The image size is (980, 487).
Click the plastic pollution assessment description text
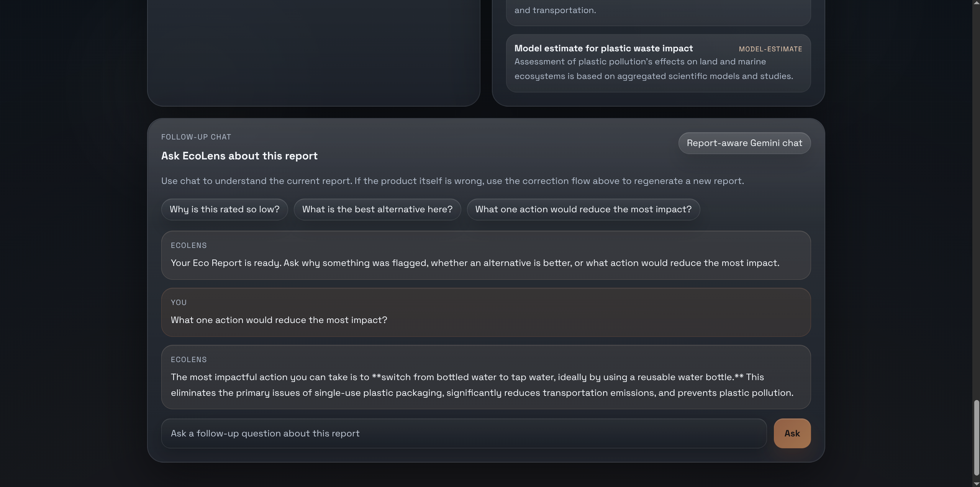coord(653,69)
